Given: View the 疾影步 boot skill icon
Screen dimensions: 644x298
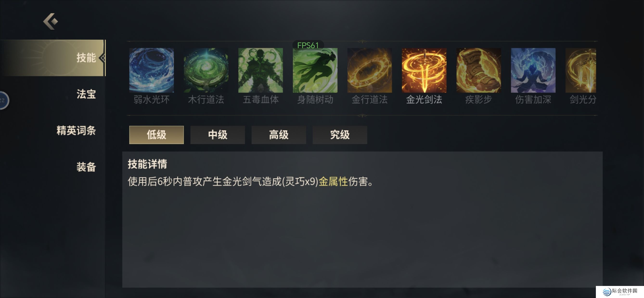Looking at the screenshot, I should pyautogui.click(x=478, y=70).
